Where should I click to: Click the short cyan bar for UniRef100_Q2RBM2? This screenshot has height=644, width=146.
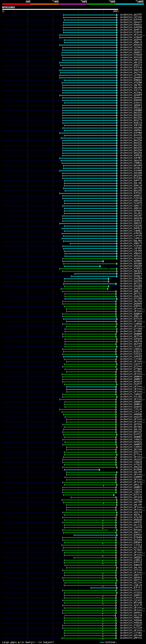[83, 261]
